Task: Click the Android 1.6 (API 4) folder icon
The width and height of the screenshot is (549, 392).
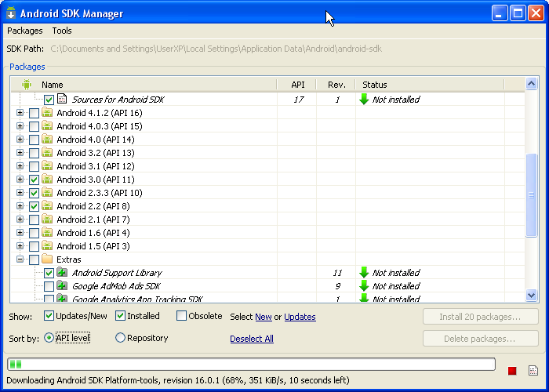Action: tap(47, 232)
